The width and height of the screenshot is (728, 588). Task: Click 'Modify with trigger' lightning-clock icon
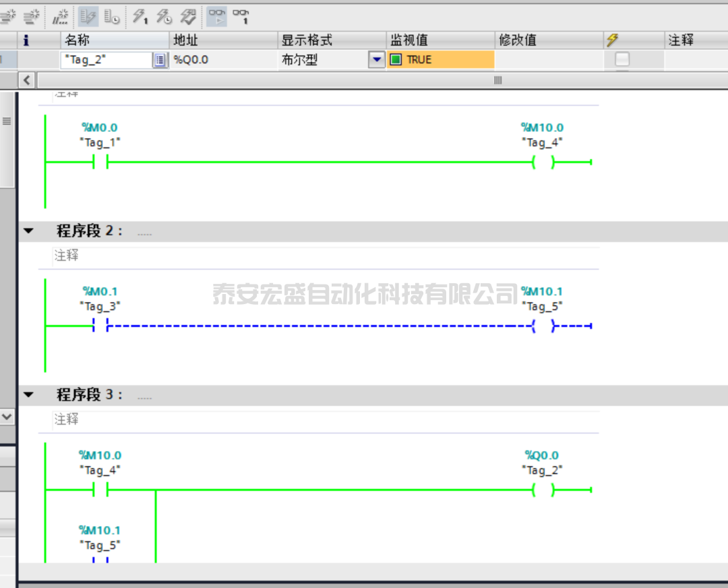click(164, 16)
